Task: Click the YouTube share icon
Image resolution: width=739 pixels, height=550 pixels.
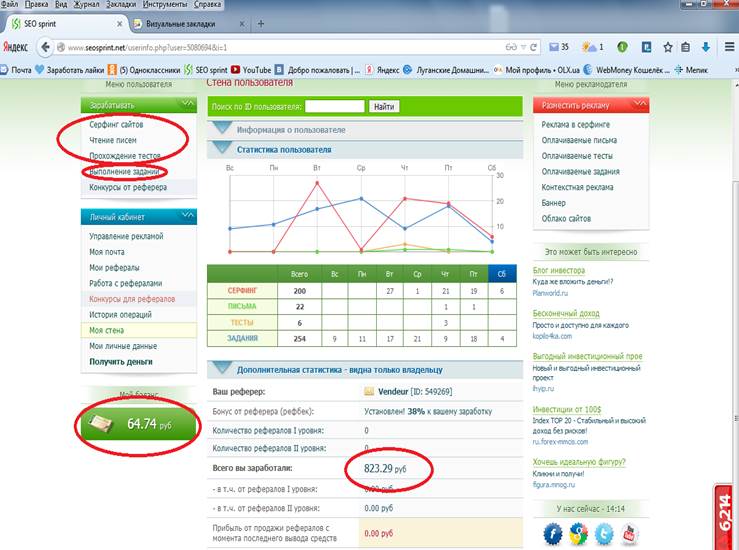Action: [629, 534]
